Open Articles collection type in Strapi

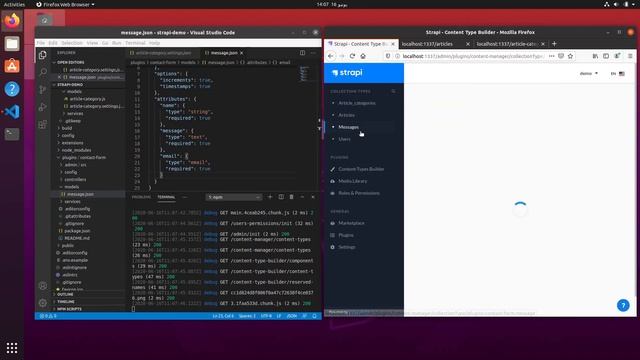click(346, 115)
